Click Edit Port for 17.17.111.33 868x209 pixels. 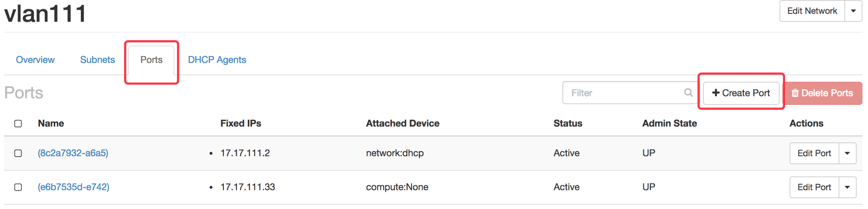[814, 187]
